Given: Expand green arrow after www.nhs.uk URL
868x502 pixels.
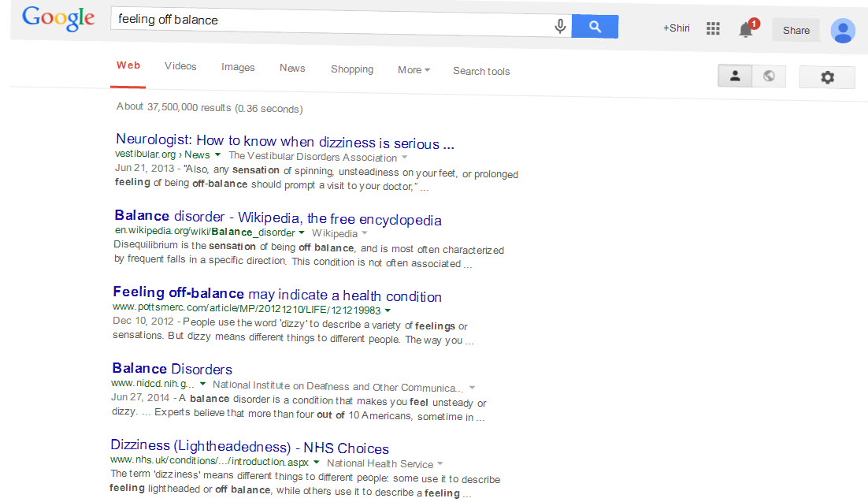Looking at the screenshot, I should pyautogui.click(x=316, y=462).
